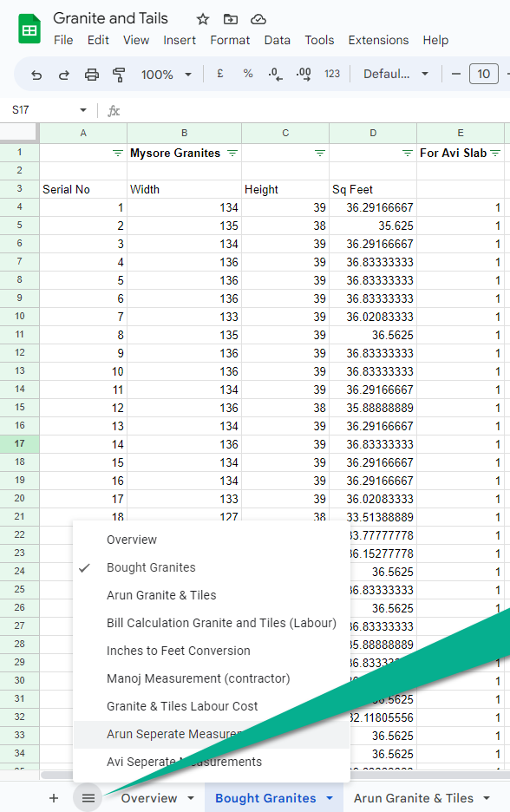
Task: Open the View menu
Action: [x=136, y=41]
